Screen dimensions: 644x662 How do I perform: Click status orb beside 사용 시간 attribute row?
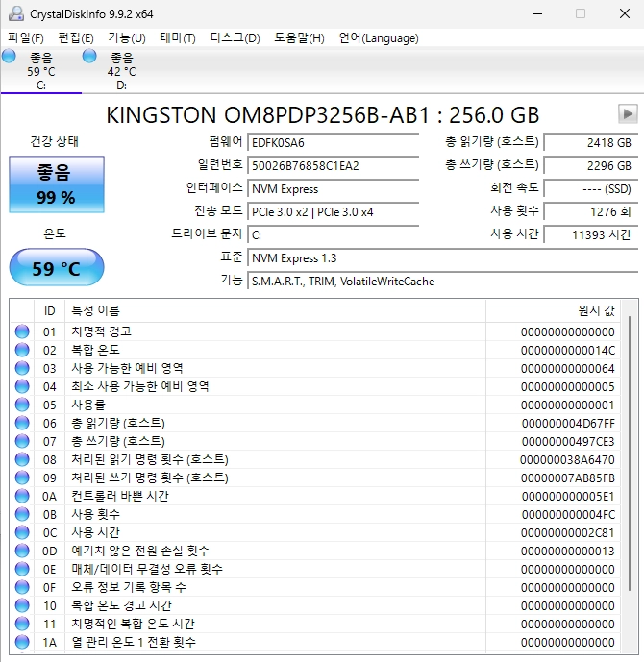tap(22, 532)
